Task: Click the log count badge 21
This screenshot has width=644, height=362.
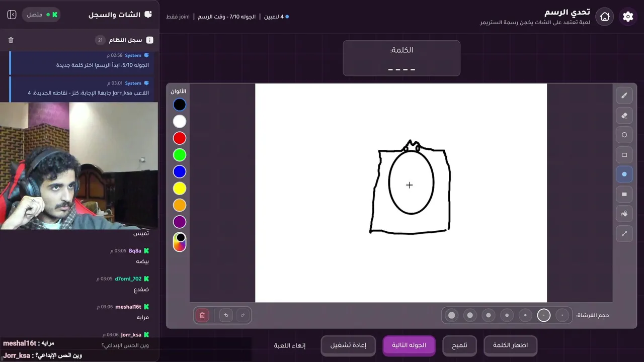Action: click(100, 40)
